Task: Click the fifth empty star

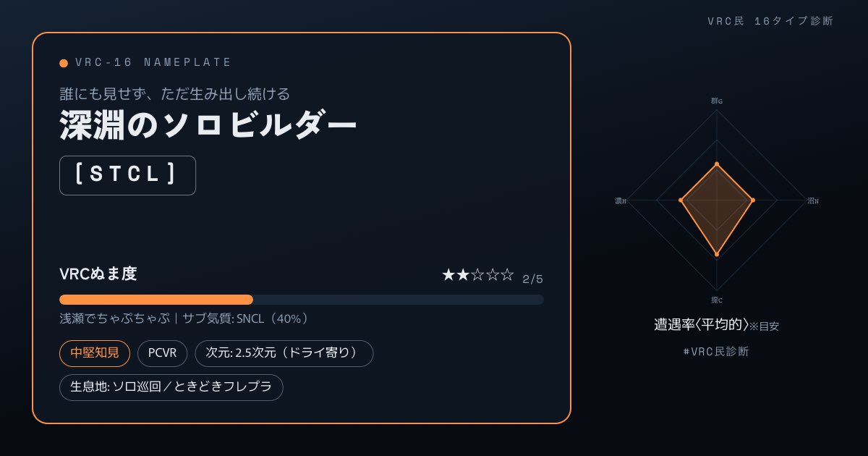Action: [x=507, y=275]
